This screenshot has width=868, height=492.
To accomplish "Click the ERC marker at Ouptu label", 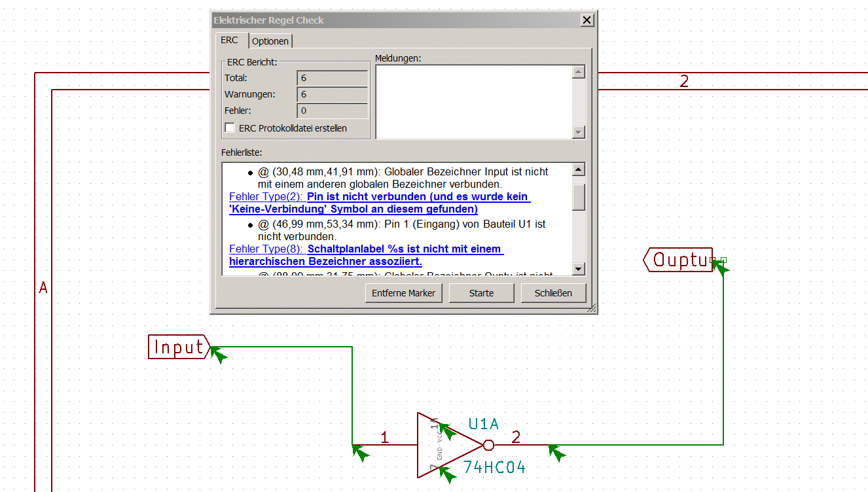I will pos(720,267).
